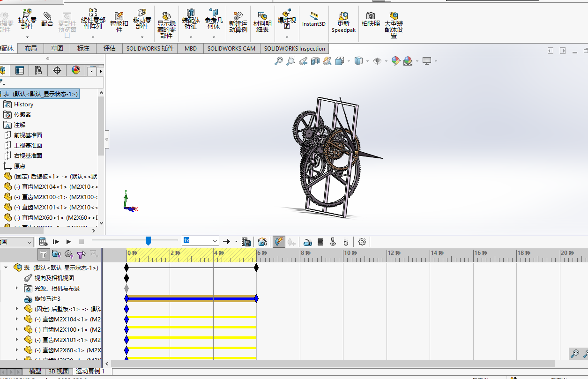Click the Zoom to Area icon
Image resolution: width=588 pixels, height=379 pixels.
[x=291, y=61]
